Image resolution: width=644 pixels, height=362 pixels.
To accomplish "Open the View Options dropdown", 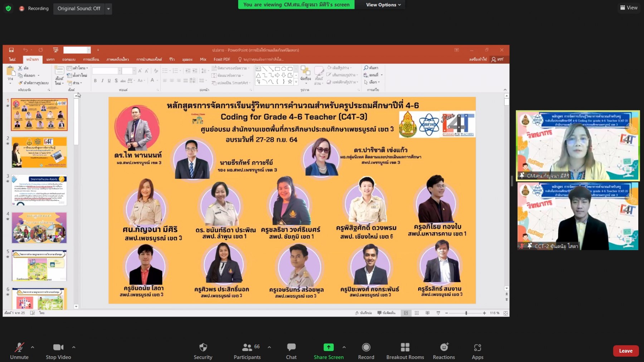I will (x=383, y=5).
